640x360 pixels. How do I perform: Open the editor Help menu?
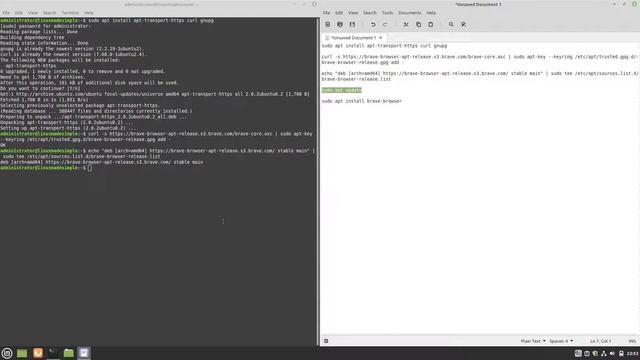click(431, 13)
